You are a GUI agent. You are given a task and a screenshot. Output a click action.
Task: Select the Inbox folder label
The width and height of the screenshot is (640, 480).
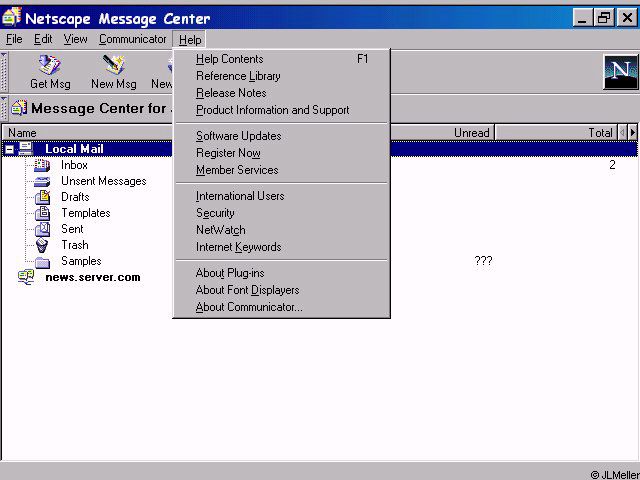coord(74,165)
